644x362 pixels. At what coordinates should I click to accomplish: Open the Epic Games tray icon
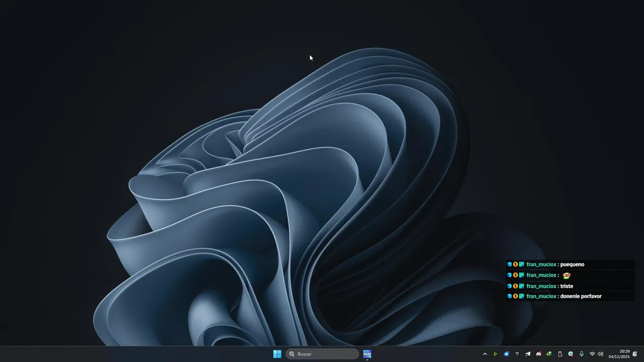point(517,354)
